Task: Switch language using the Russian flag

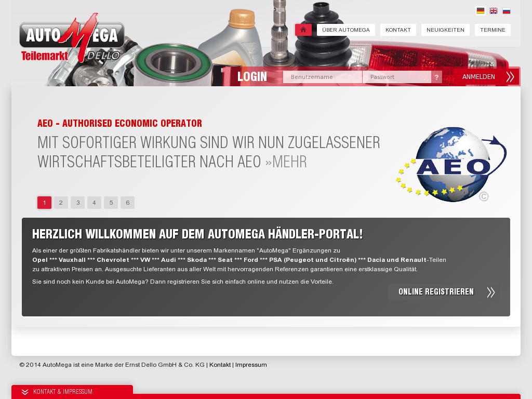Action: (507, 11)
